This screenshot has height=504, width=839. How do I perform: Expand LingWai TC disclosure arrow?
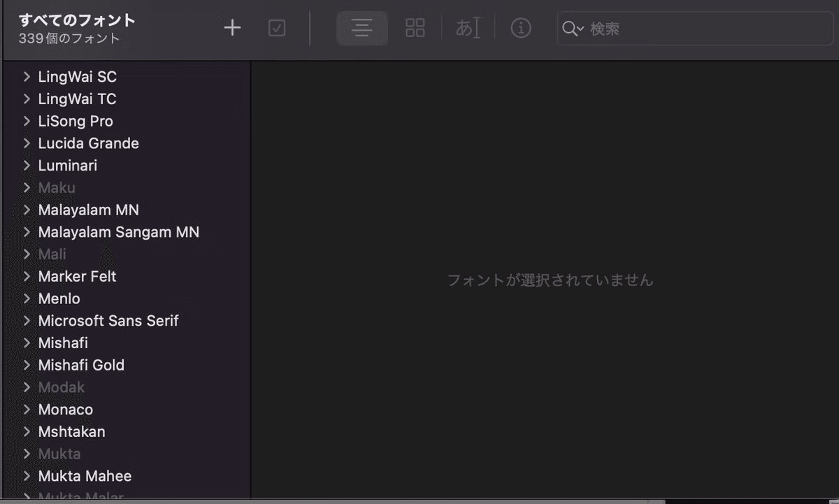[27, 99]
